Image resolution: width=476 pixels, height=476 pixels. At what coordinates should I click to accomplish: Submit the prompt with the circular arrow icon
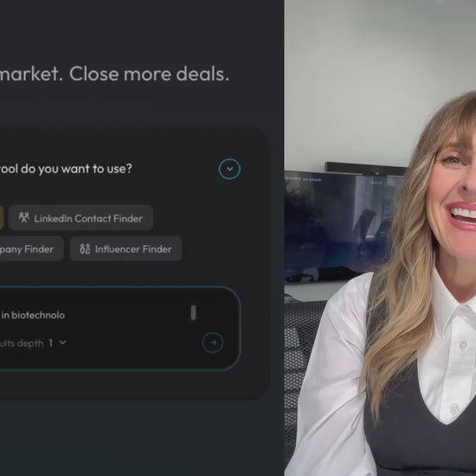coord(213,343)
